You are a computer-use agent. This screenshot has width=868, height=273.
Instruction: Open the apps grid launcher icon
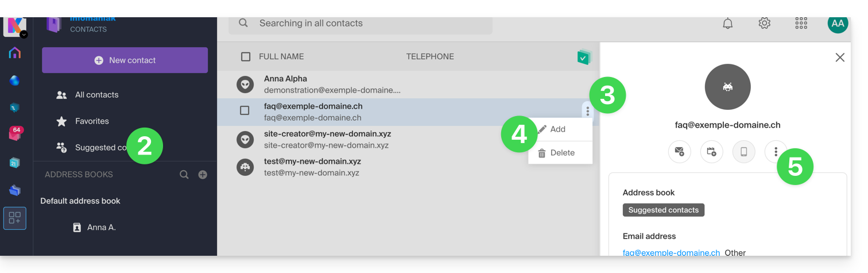click(x=801, y=24)
